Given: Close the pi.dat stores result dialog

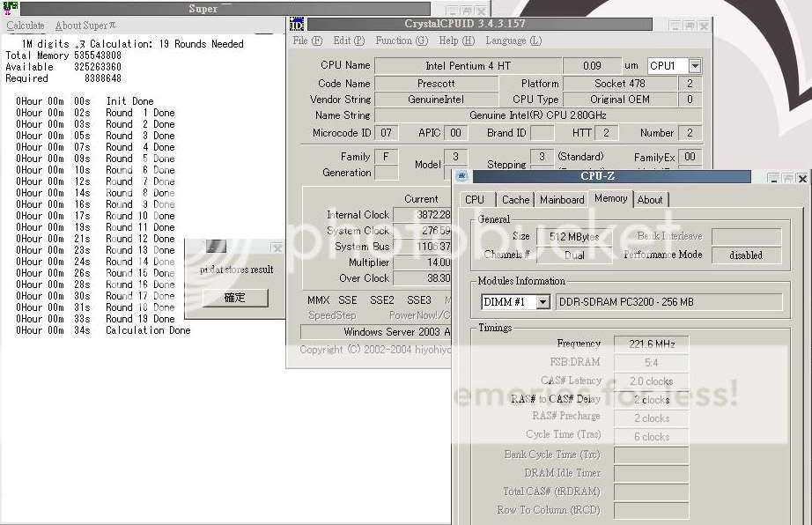Looking at the screenshot, I should (277, 248).
